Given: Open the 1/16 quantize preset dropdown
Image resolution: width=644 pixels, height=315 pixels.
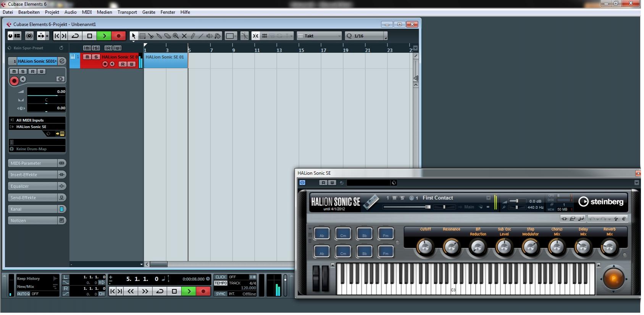Looking at the screenshot, I should (366, 36).
